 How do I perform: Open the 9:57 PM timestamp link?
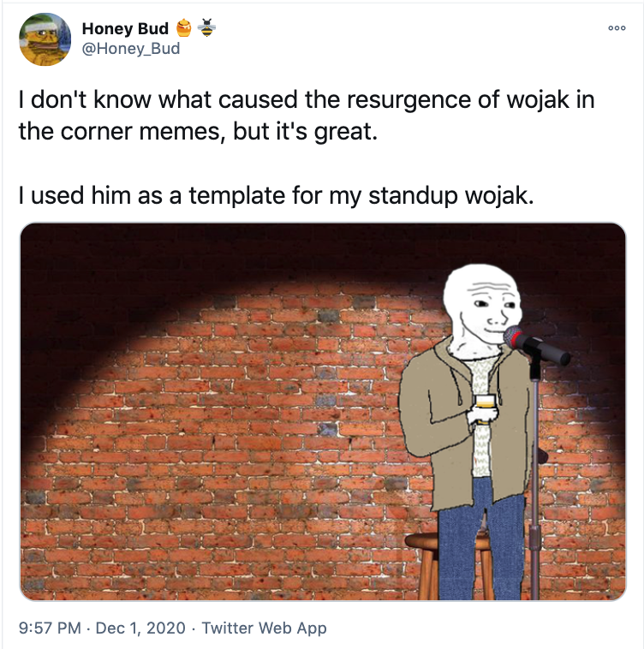(x=50, y=628)
